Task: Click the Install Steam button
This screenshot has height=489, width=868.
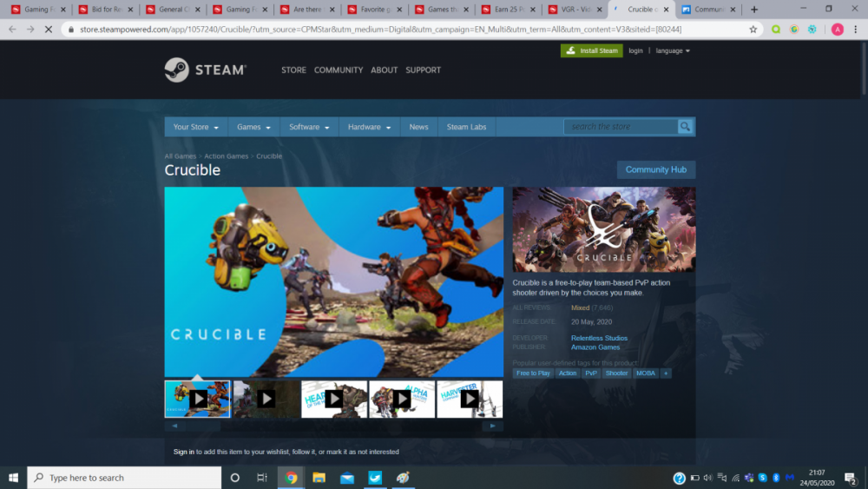Action: 592,50
